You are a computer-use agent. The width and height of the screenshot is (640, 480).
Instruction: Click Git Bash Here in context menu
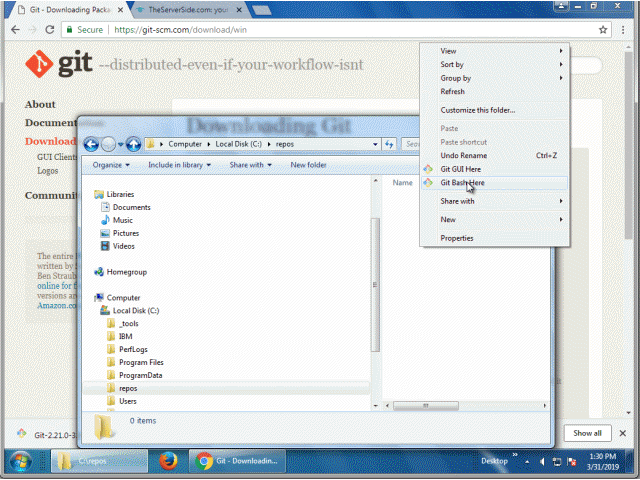coord(462,183)
